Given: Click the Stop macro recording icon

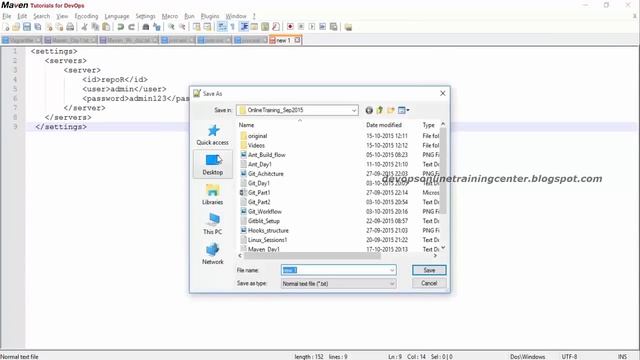Looking at the screenshot, I should 301,27.
